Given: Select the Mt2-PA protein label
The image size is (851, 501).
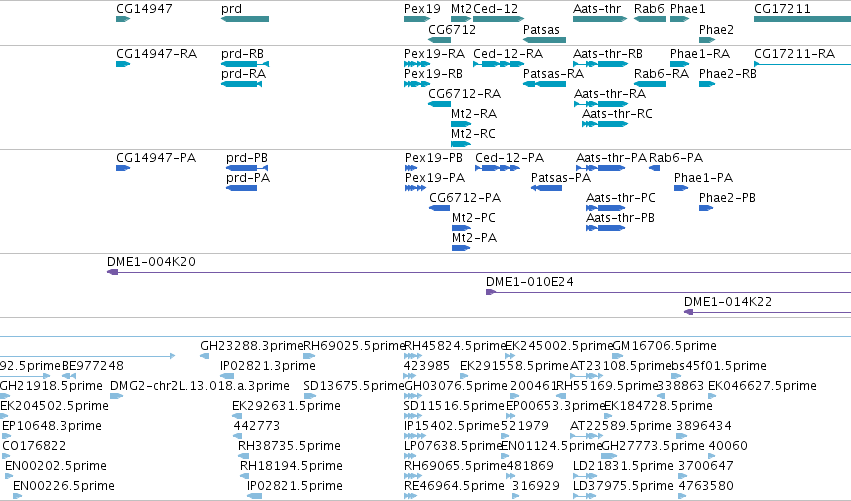Looking at the screenshot, I should [x=474, y=238].
